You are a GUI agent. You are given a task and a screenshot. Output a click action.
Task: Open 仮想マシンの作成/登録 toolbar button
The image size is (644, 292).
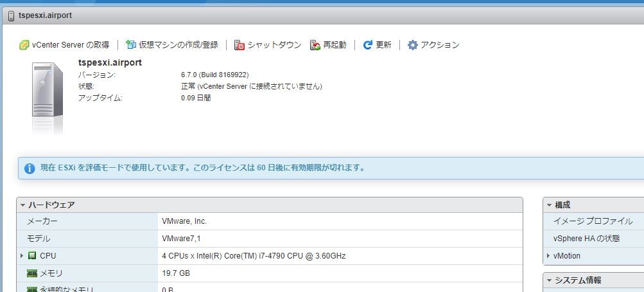171,45
